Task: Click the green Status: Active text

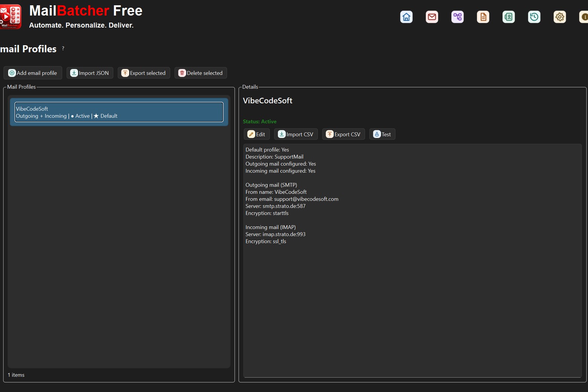Action: pos(260,122)
